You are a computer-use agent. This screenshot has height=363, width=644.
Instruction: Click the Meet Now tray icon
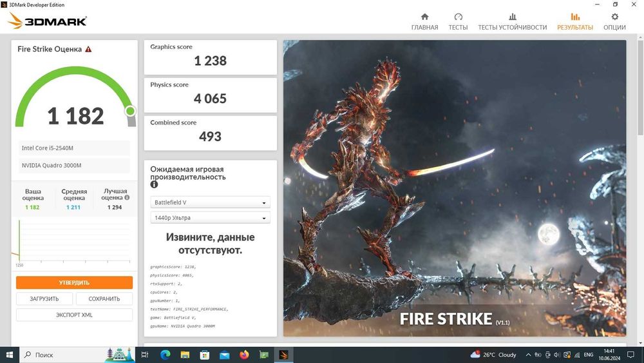(547, 355)
